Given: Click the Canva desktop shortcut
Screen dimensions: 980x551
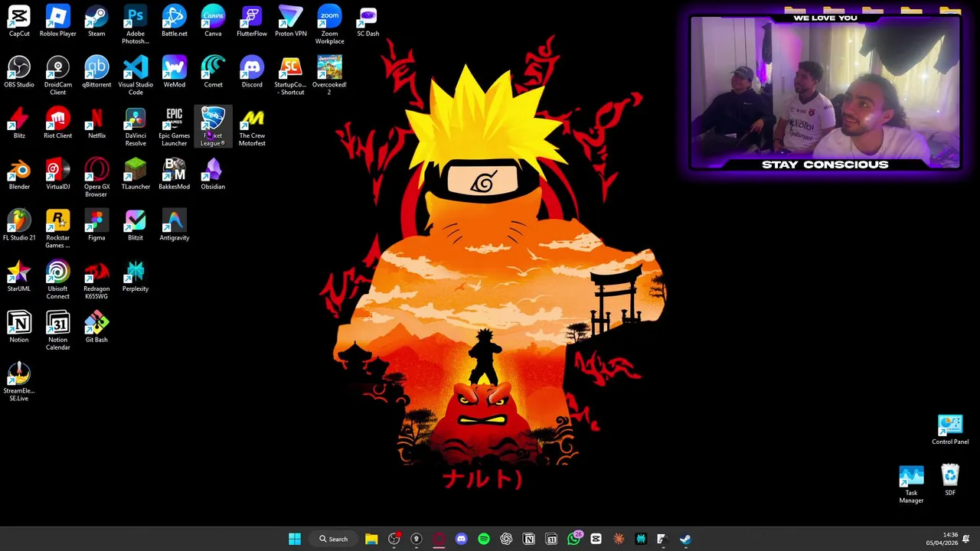Looking at the screenshot, I should pyautogui.click(x=213, y=21).
